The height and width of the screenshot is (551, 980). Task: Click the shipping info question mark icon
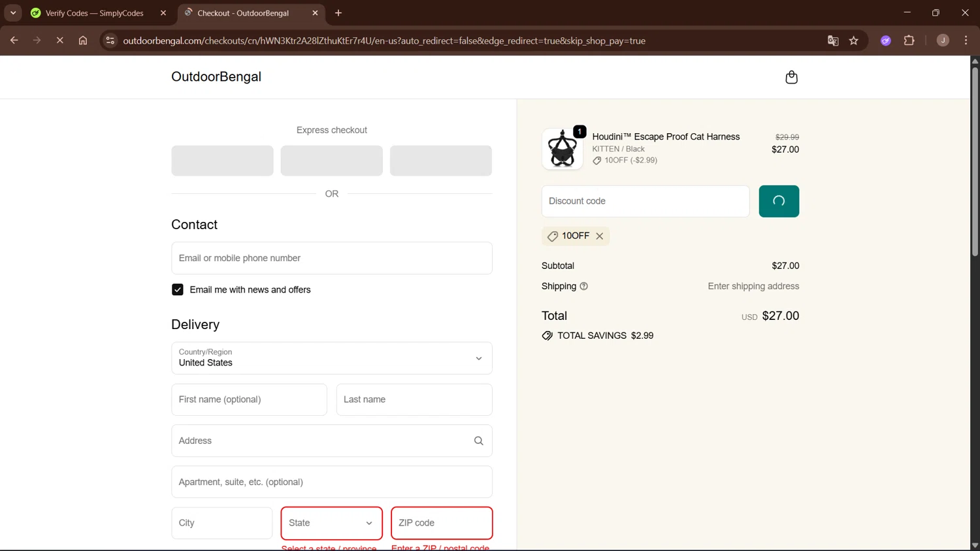pos(584,286)
